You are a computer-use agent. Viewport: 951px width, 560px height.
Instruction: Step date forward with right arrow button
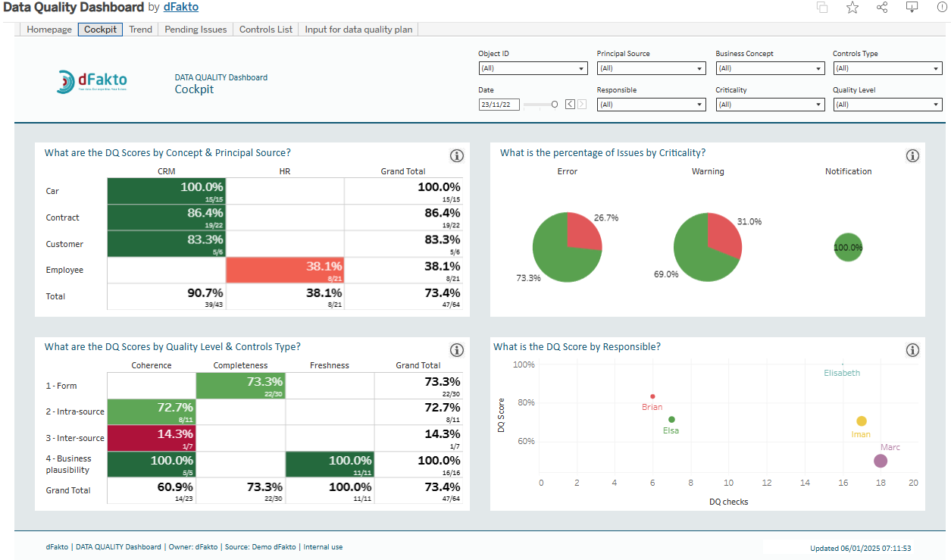(582, 105)
